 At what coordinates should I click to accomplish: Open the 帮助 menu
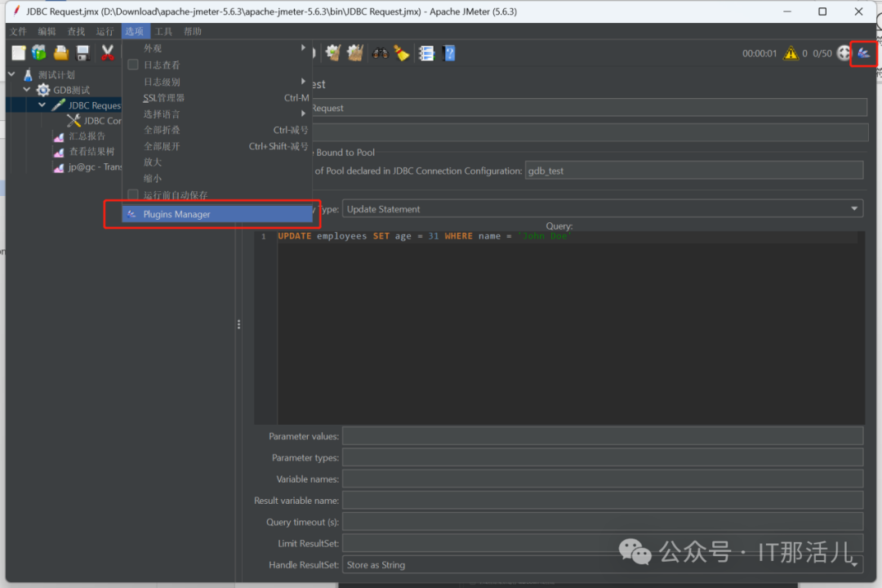pos(193,32)
